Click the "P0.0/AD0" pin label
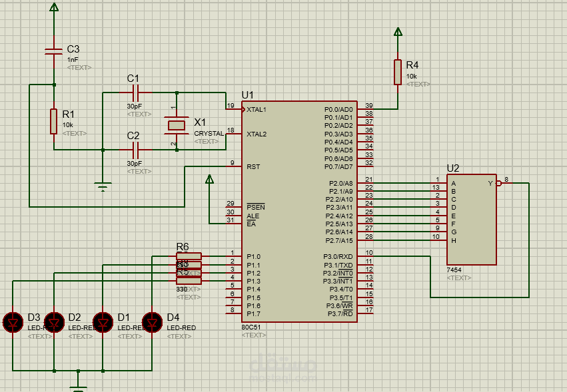 click(338, 109)
